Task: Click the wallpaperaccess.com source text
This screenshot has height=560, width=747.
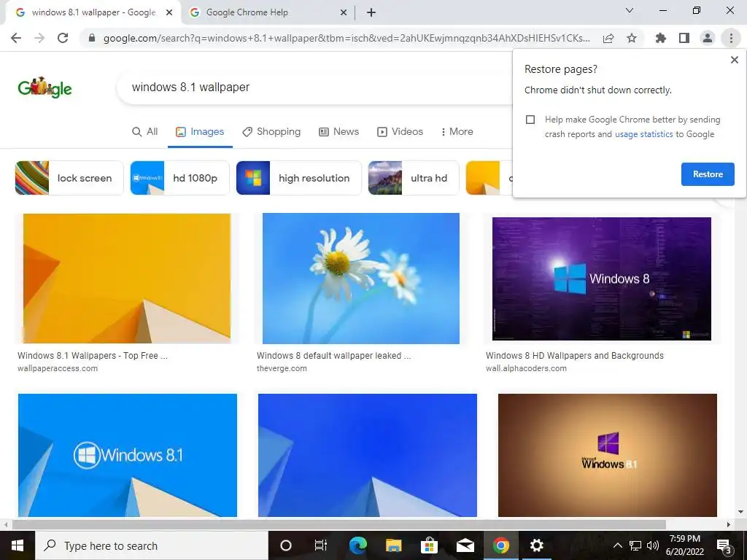Action: point(57,368)
